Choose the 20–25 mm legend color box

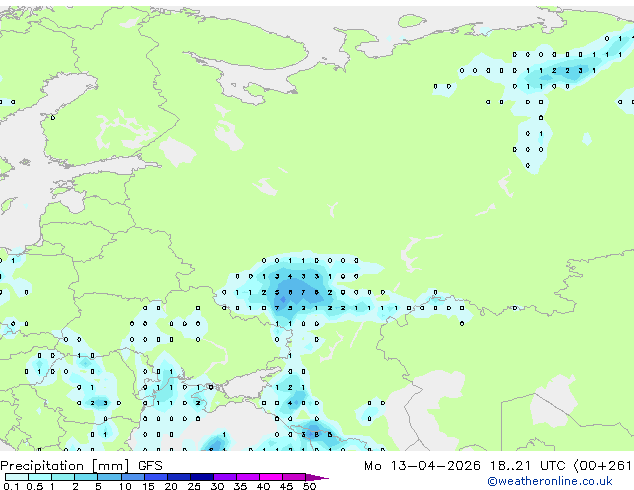tap(179, 477)
